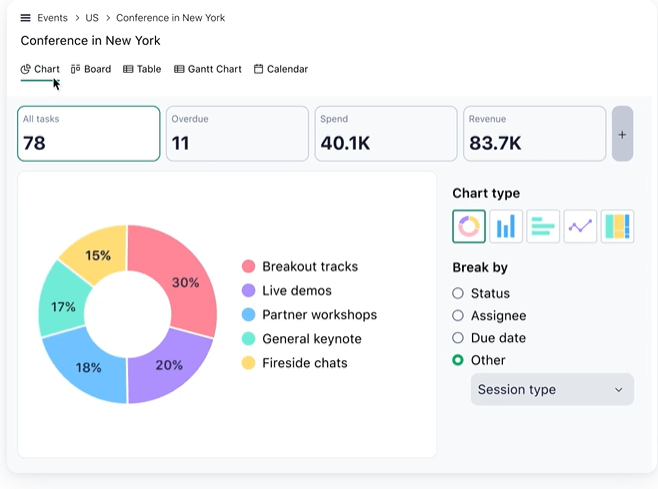Screen dimensions: 658x489
Task: Switch to the Calendar tab
Action: tap(281, 69)
